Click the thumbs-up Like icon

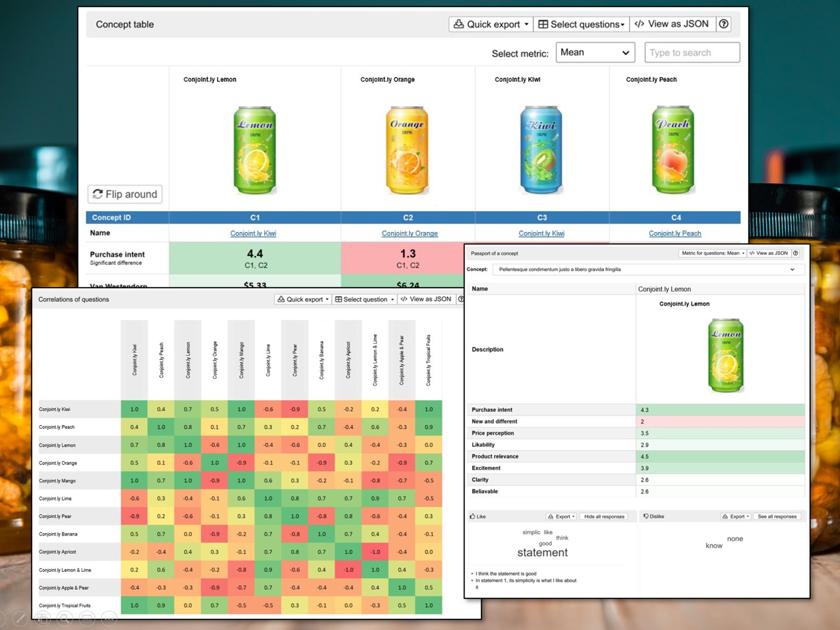tap(473, 516)
